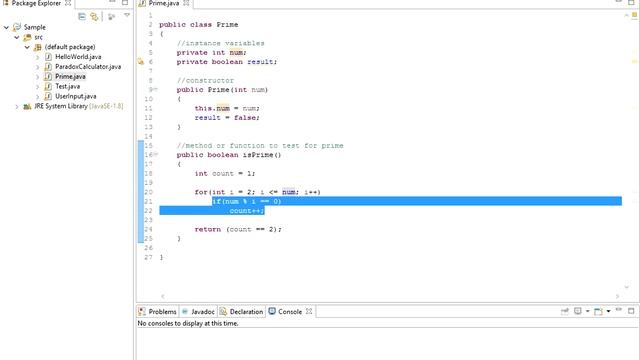Click Pin Console icon
The width and height of the screenshot is (640, 360).
click(x=564, y=311)
